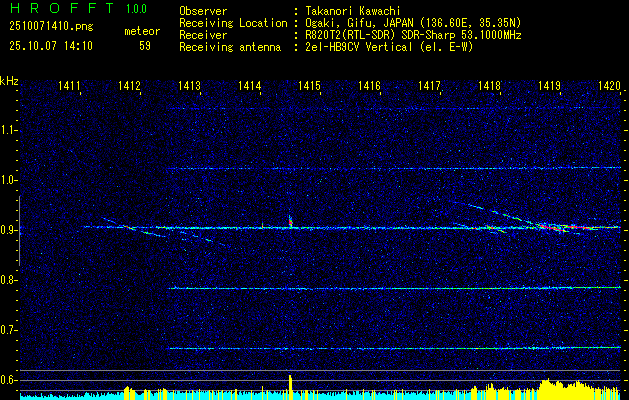This screenshot has width=629, height=400.
Task: Click the 1411 time axis marker
Action: click(x=69, y=85)
